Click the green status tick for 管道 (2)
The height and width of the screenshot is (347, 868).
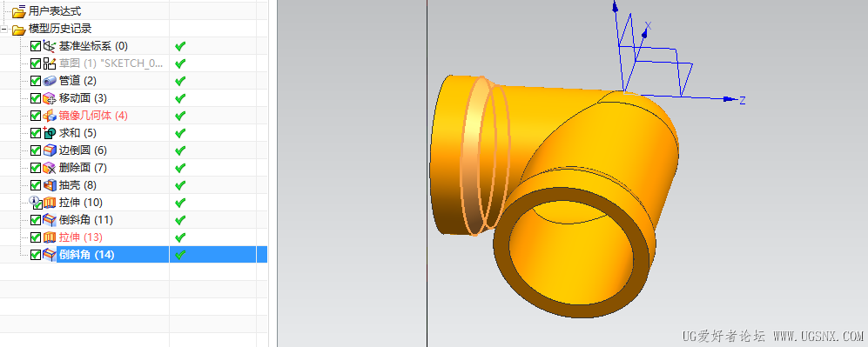point(180,81)
